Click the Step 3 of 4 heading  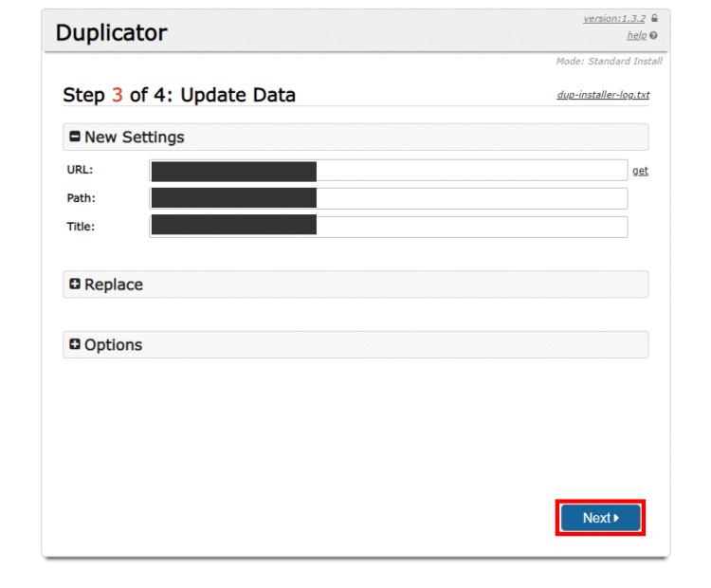point(179,95)
